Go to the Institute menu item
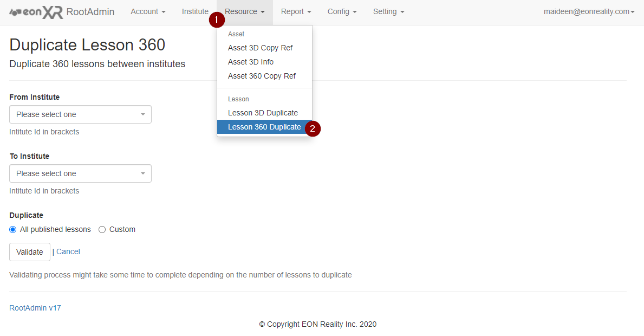Screen dimensions: 644x336 (x=195, y=12)
